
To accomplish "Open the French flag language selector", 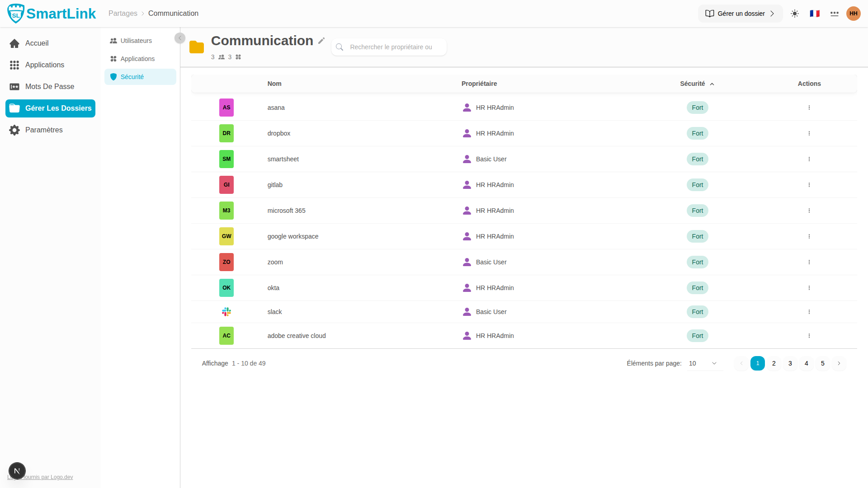I will pyautogui.click(x=815, y=14).
